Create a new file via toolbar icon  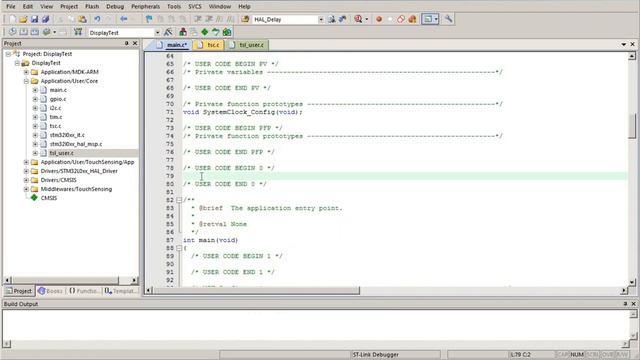12,19
